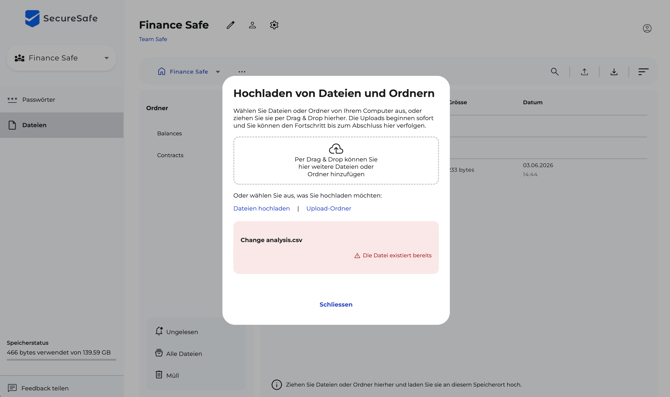
Task: Open the members person icon in header
Action: 253,25
